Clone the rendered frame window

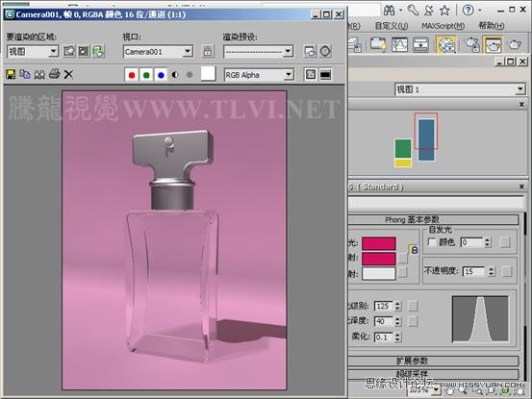pos(39,75)
